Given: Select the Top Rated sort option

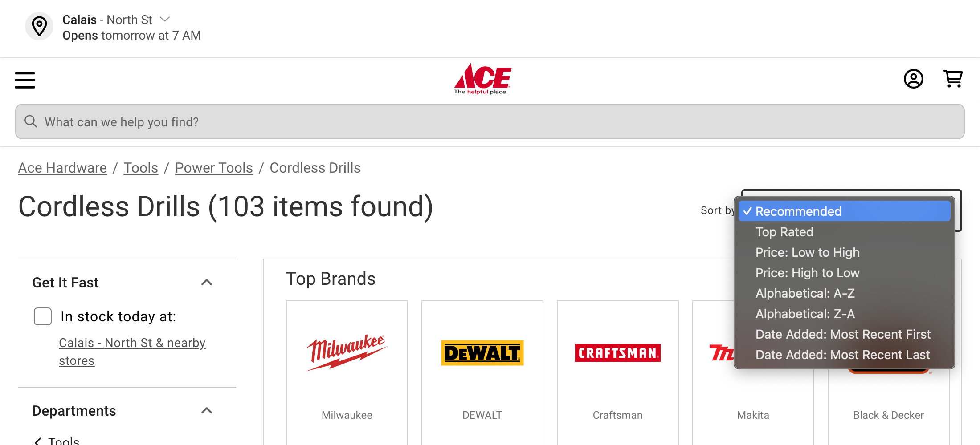Looking at the screenshot, I should click(784, 232).
